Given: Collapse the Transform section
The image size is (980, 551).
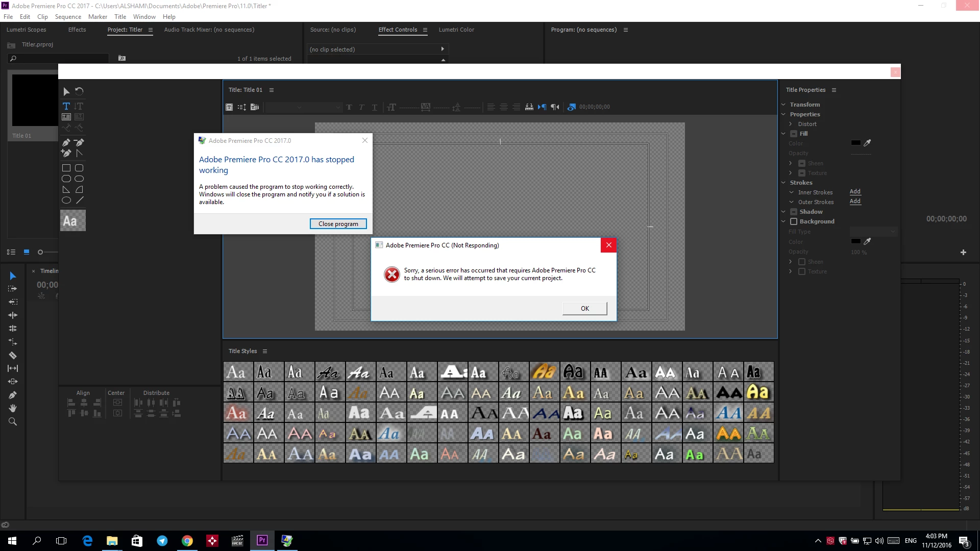Looking at the screenshot, I should [x=783, y=105].
